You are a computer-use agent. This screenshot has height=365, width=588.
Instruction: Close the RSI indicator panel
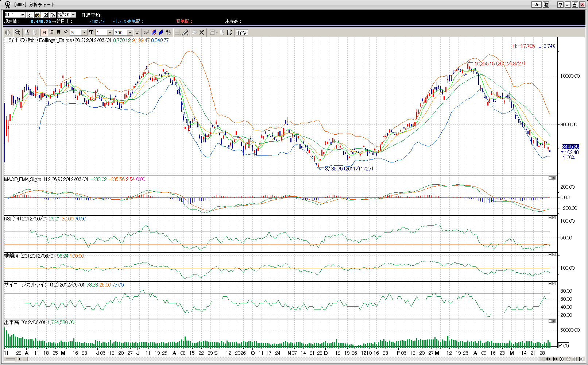[x=554, y=218]
